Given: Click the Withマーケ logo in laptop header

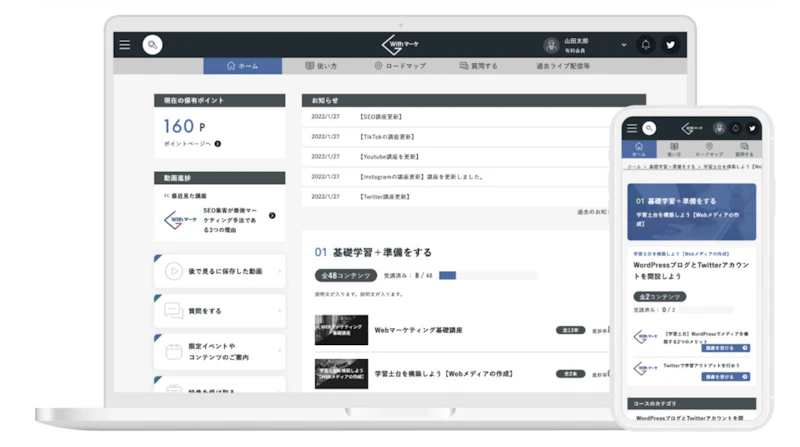Looking at the screenshot, I should pyautogui.click(x=401, y=45).
